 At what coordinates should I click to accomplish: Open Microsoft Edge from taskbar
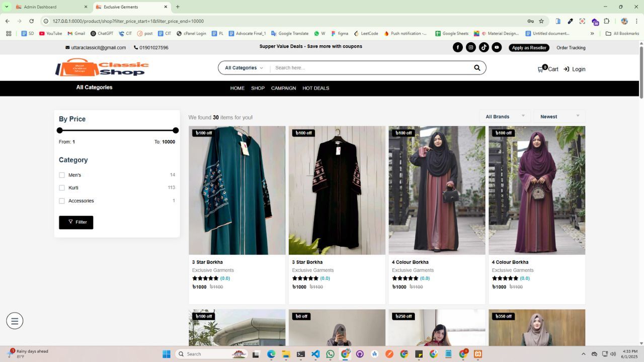[x=271, y=354]
